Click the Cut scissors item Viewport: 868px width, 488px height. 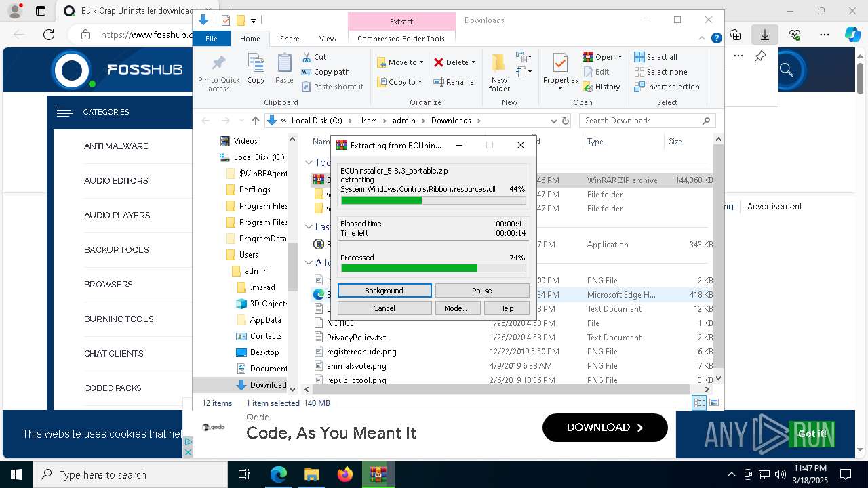click(314, 57)
